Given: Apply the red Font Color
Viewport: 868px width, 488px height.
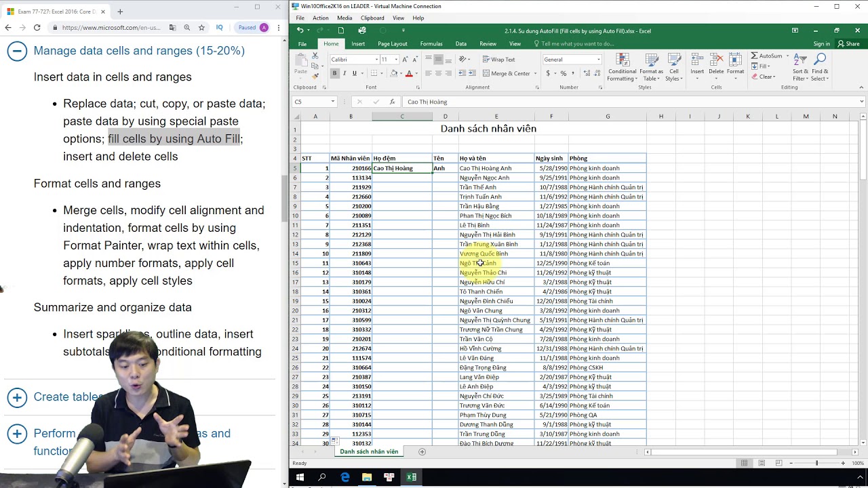Looking at the screenshot, I should [x=409, y=73].
